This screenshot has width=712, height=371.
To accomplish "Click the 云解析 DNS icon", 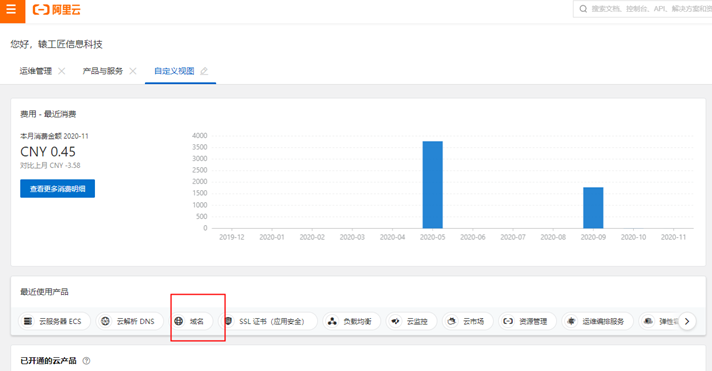I will [105, 321].
